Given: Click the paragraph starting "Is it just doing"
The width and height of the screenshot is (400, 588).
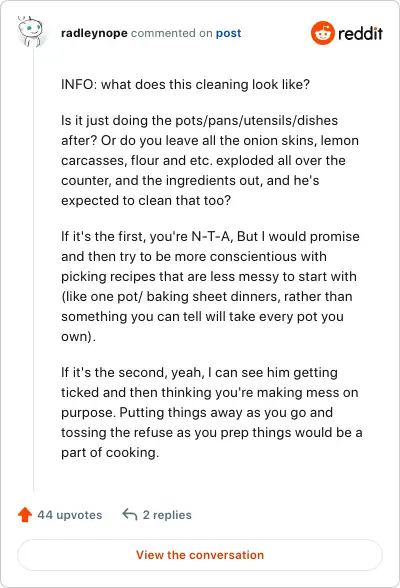Looking at the screenshot, I should point(210,160).
